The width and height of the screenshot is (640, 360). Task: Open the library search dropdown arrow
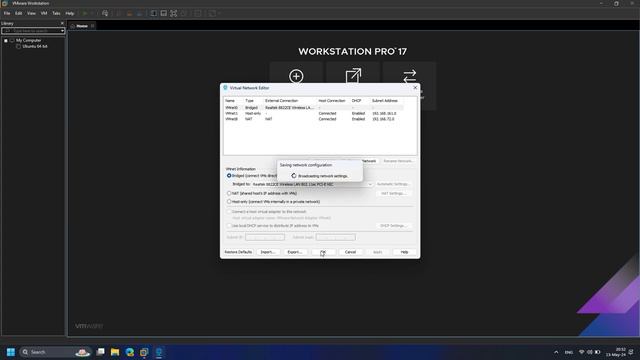click(x=62, y=31)
